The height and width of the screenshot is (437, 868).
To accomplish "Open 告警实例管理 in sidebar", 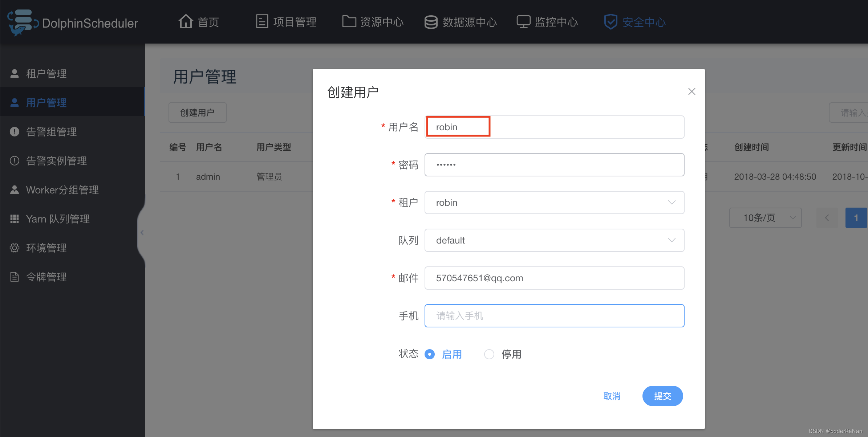I will [73, 161].
